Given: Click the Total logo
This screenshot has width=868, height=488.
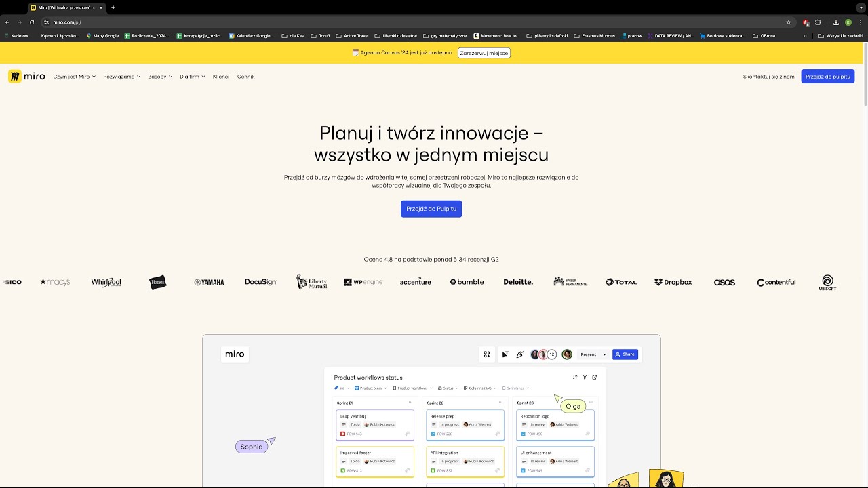Looking at the screenshot, I should (621, 282).
